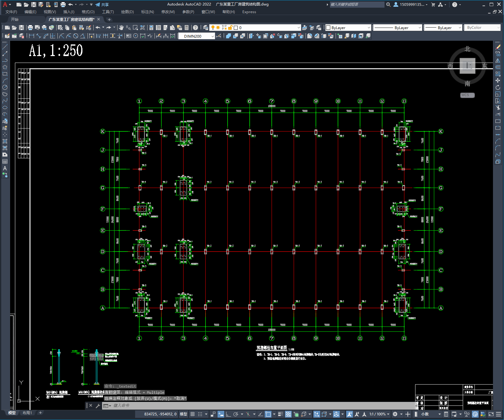
Task: Select the Rotate tool in modify toolbar
Action: pos(498,87)
